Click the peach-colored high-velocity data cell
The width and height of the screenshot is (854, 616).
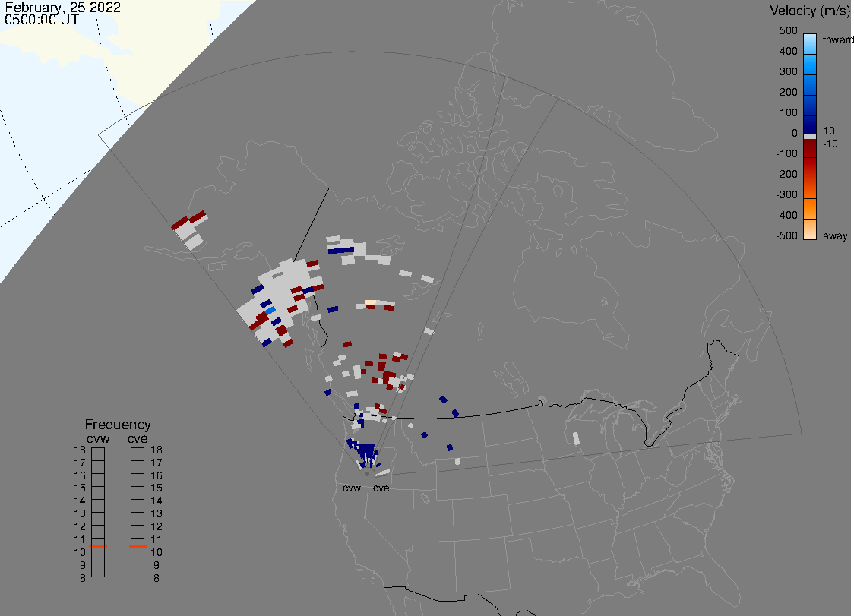[370, 302]
